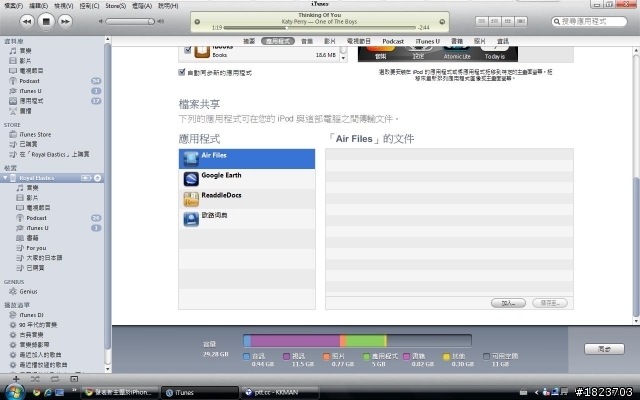This screenshot has width=640, height=400.
Task: Show artwork viewer button at sidebar bottom
Action: click(x=74, y=379)
